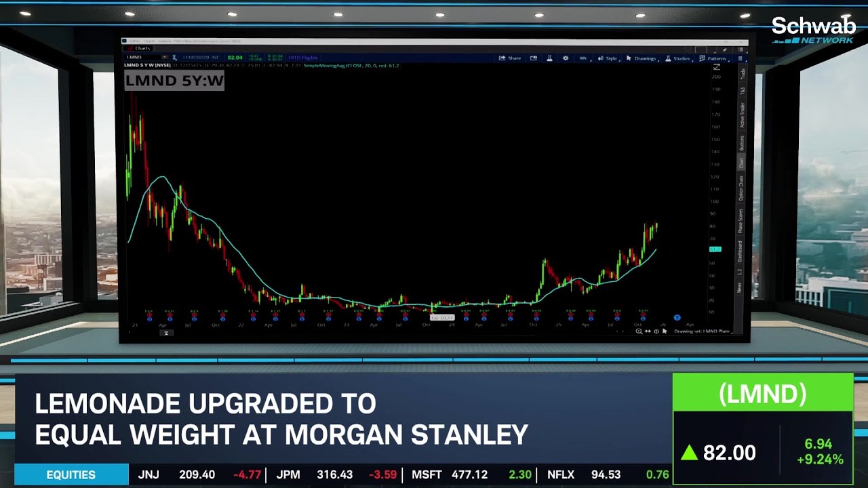Click the horizontal pan arrows icon

click(648, 331)
